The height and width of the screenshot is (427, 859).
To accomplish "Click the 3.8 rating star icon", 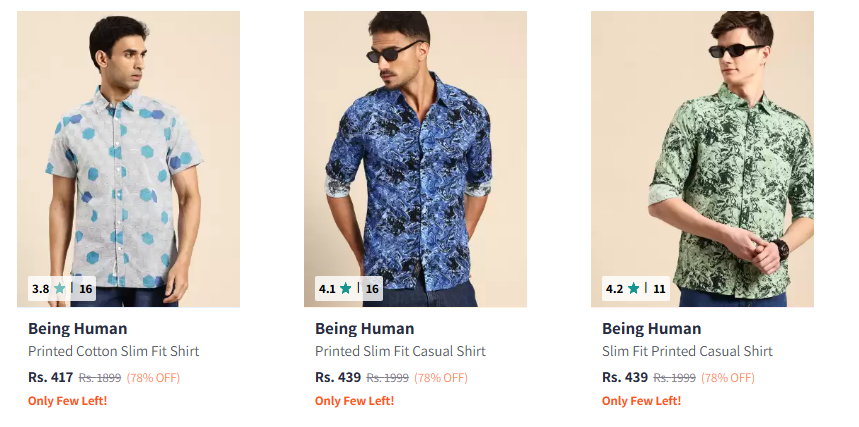I will [x=60, y=289].
